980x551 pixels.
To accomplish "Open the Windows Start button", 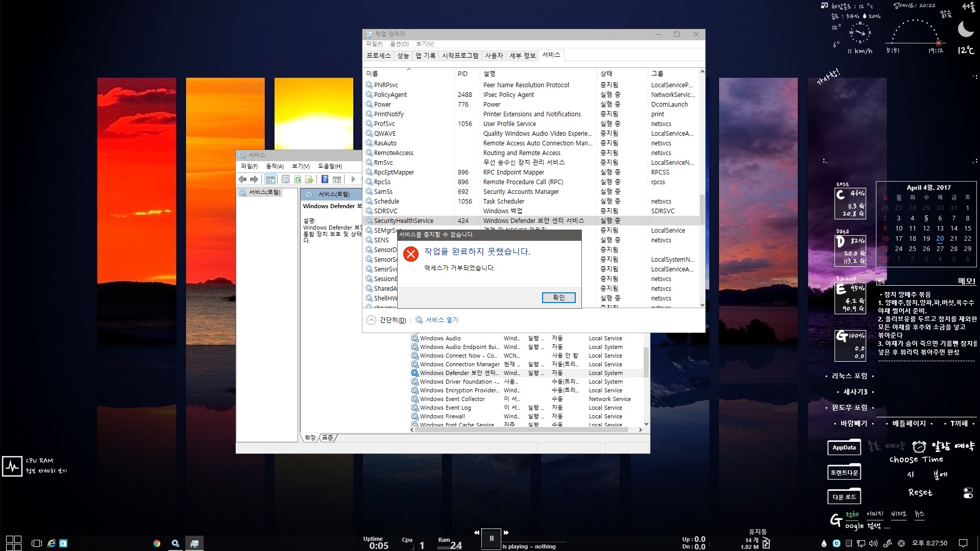I will click(x=14, y=543).
